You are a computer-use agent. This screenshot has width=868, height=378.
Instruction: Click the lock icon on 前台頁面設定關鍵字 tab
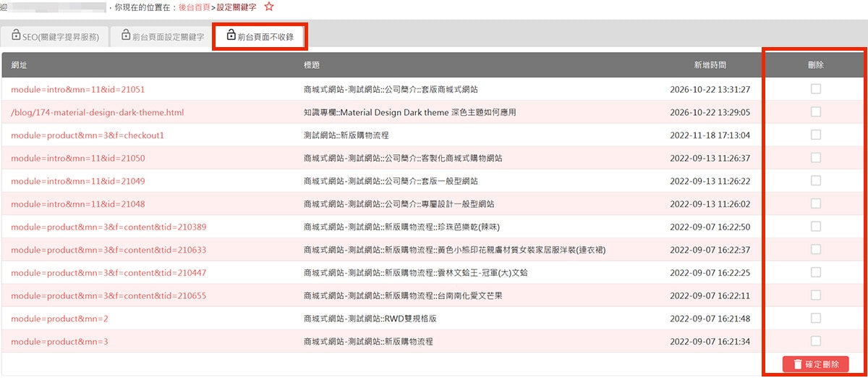126,35
